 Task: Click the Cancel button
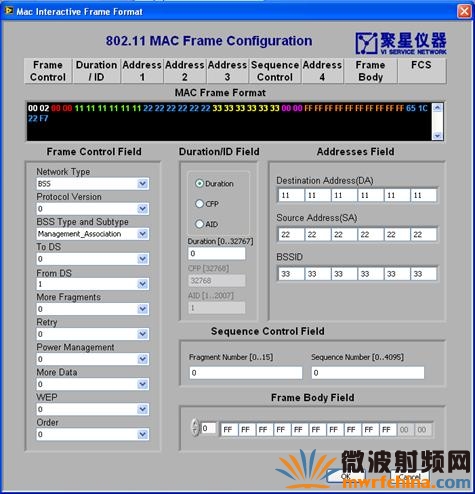tap(410, 476)
